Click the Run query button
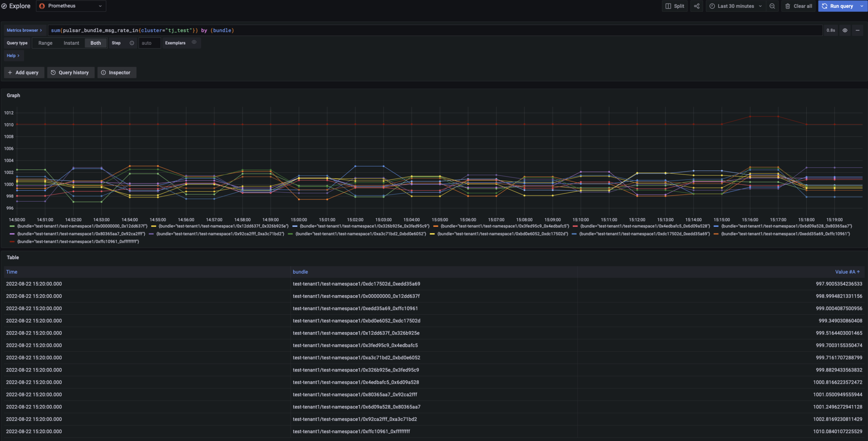This screenshot has width=868, height=441. pyautogui.click(x=838, y=6)
